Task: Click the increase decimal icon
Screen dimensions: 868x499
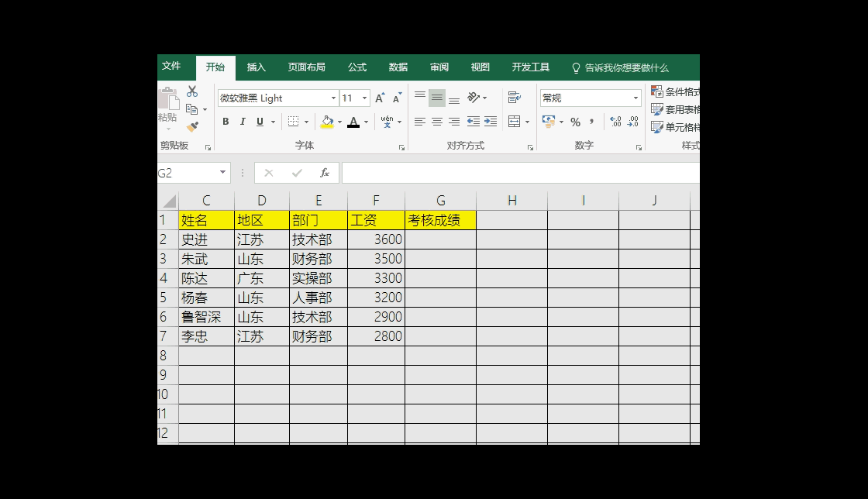Action: coord(615,122)
